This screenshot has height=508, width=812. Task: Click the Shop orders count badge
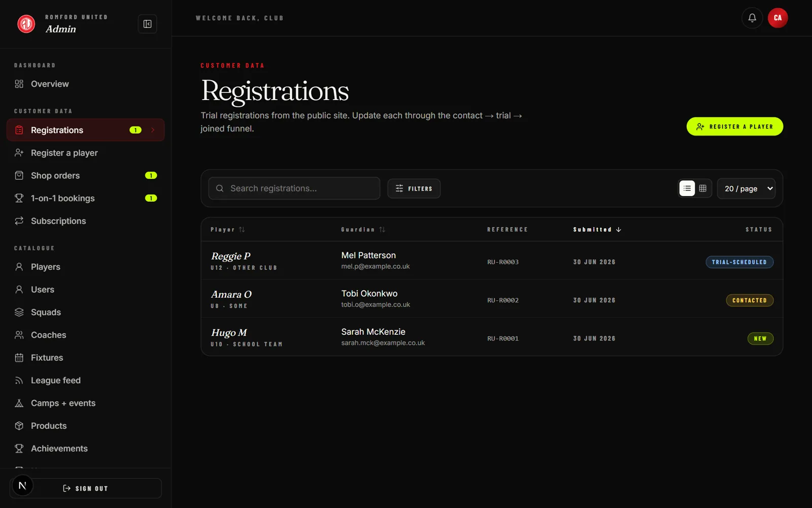point(151,175)
